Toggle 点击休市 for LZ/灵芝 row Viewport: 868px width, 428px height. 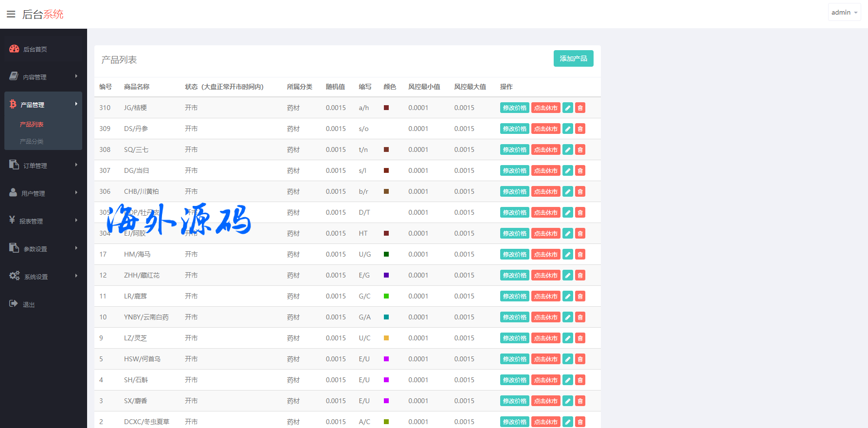[545, 338]
